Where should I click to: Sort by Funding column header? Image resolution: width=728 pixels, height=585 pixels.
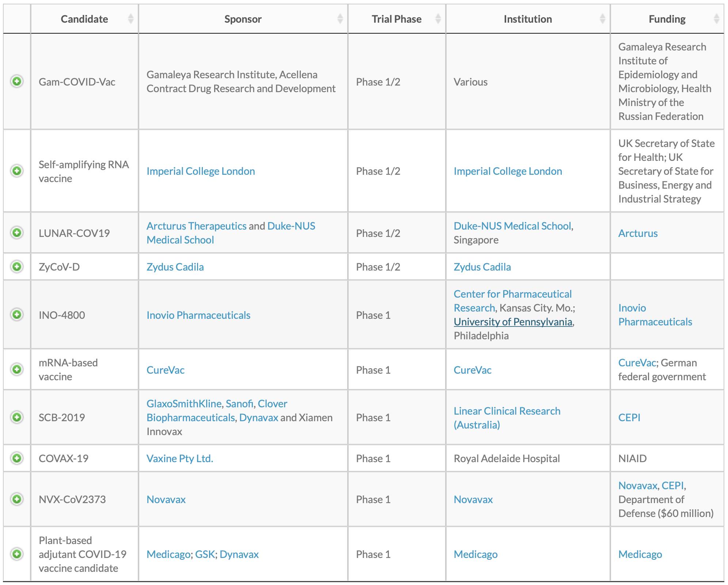pyautogui.click(x=667, y=19)
